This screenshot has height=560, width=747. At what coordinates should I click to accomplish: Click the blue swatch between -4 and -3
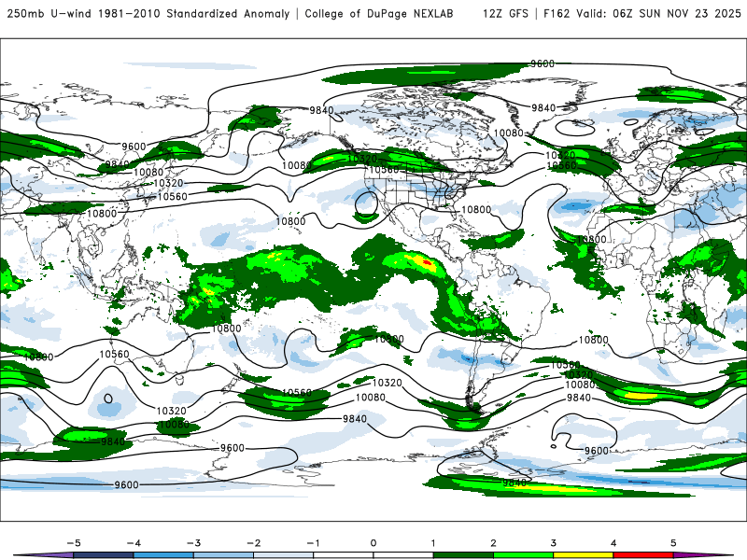[x=163, y=555]
